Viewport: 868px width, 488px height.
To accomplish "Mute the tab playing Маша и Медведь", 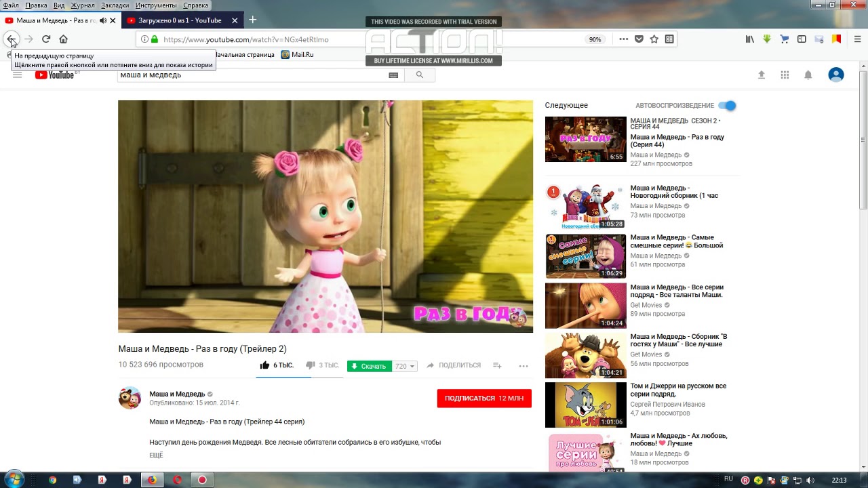I will click(103, 20).
